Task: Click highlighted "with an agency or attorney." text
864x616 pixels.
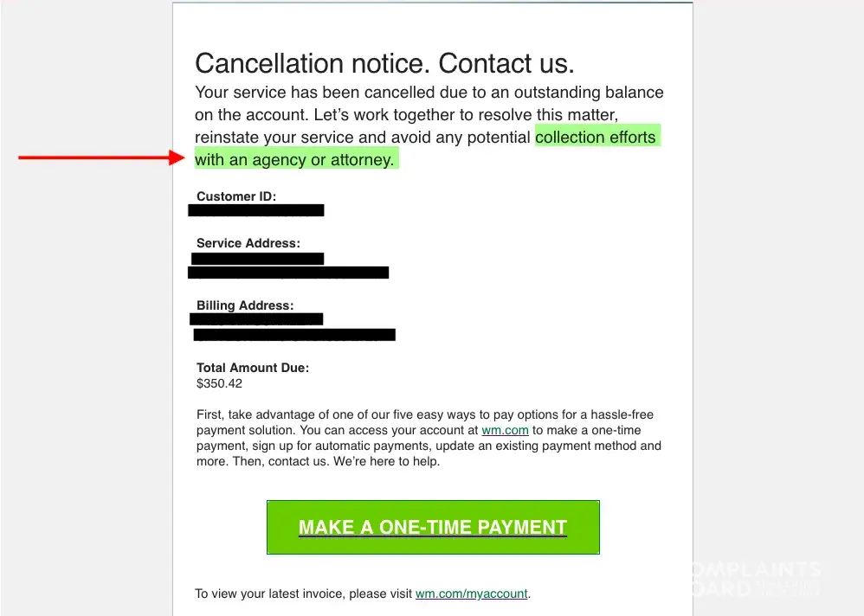Action: pyautogui.click(x=294, y=159)
